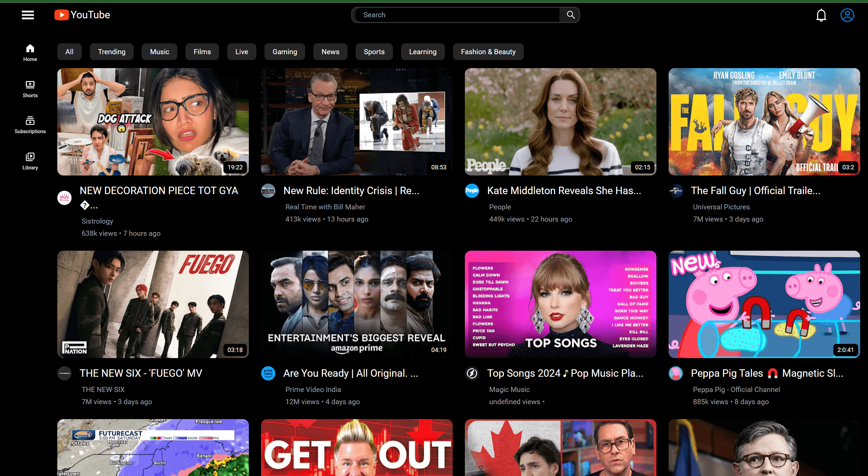
Task: Click in the Search input field
Action: tap(458, 15)
